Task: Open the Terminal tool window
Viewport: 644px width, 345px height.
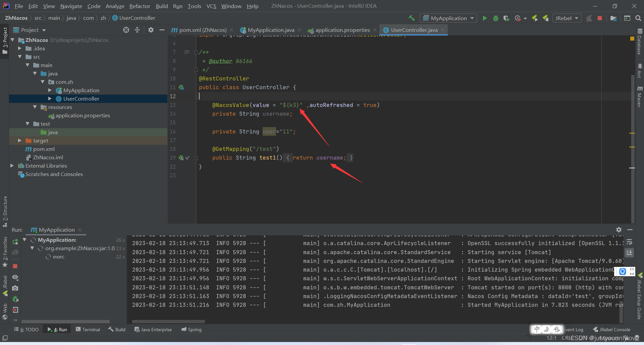Action: [x=88, y=330]
